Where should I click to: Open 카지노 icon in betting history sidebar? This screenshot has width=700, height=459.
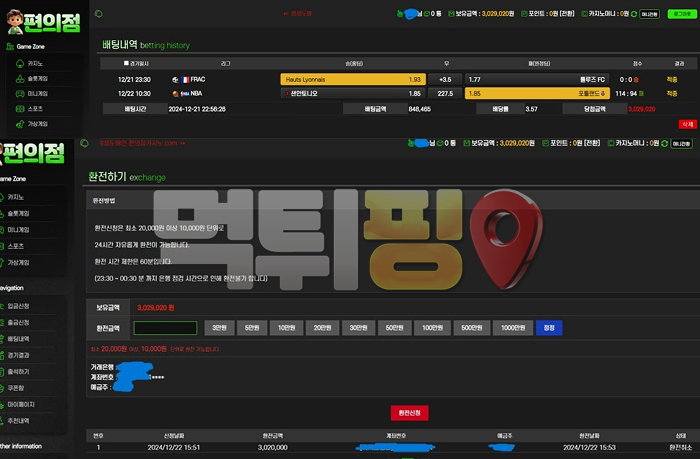[20, 64]
